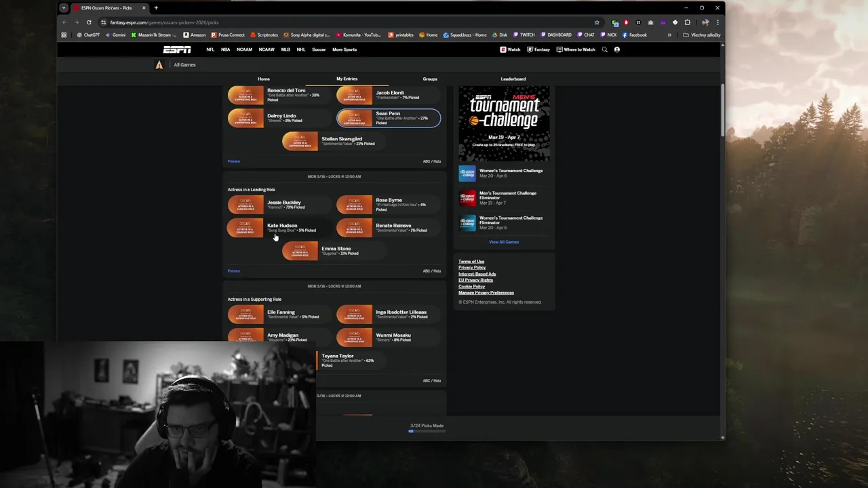Open the Chrome three-dot menu
This screenshot has height=488, width=868.
point(717,22)
